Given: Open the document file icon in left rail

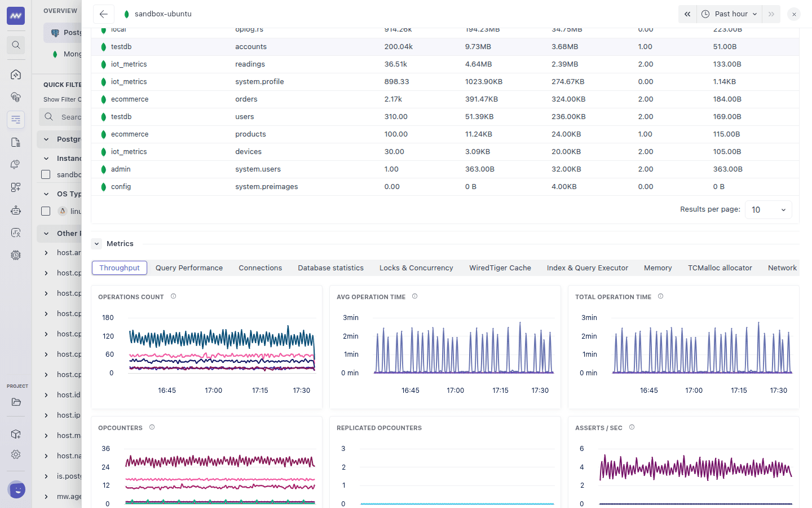Looking at the screenshot, I should 16,142.
